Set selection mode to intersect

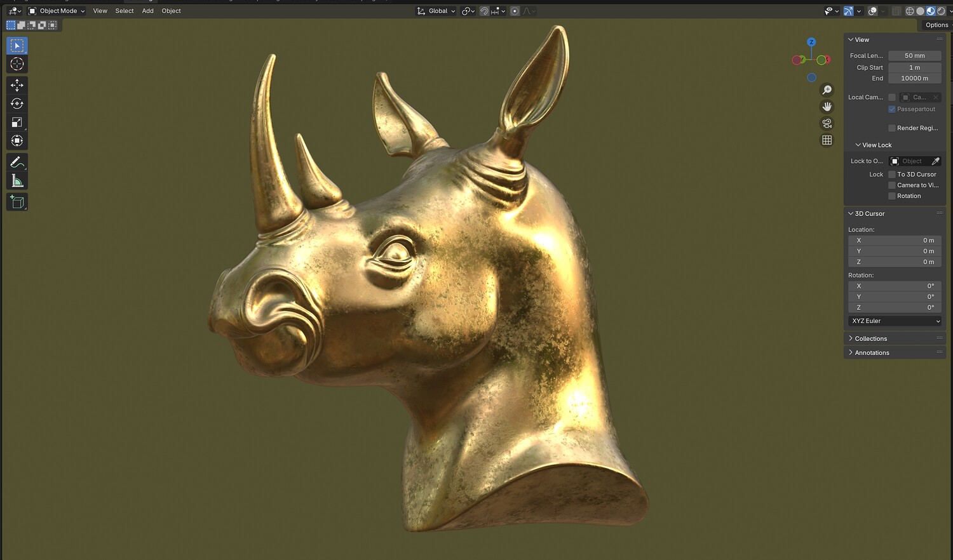point(52,25)
